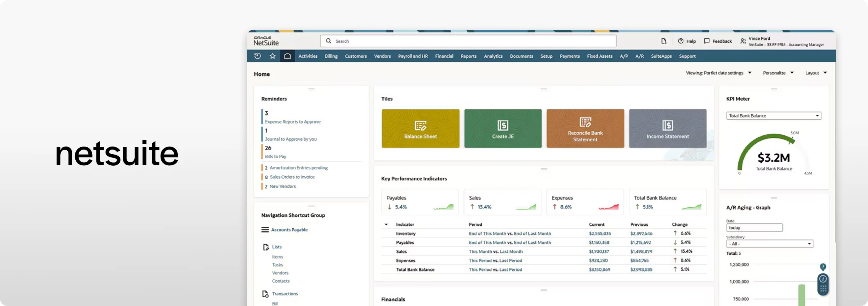Open the Reconcile Bank Statement tile
This screenshot has height=306, width=868.
pyautogui.click(x=585, y=129)
